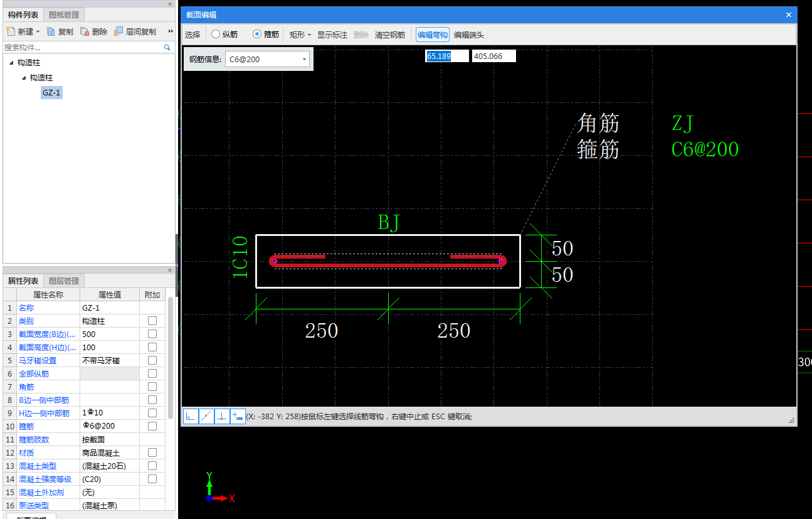
Task: Click the 箍筋胶数 value 按截面
Action: (110, 439)
